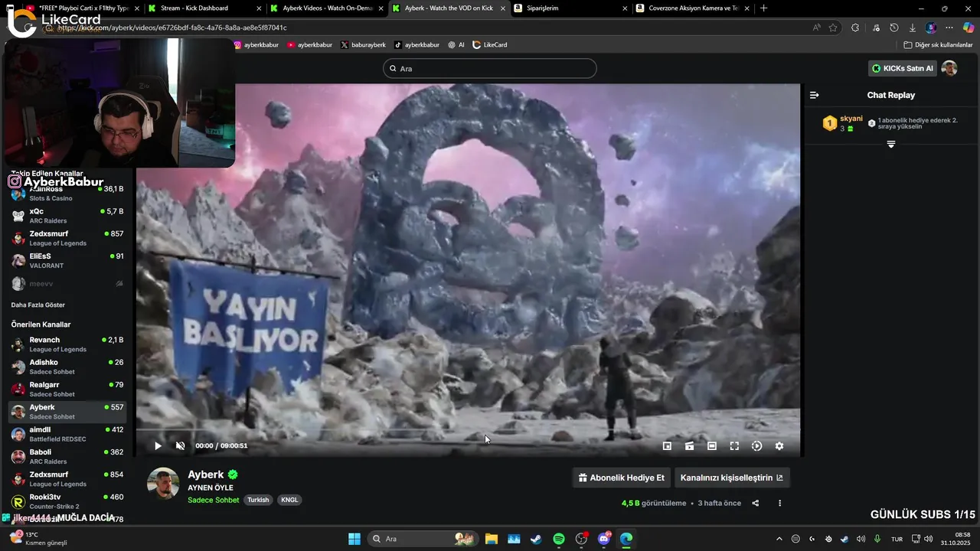Screen dimensions: 980x551
Task: Expand Daha Fazla Göster list
Action: [38, 305]
